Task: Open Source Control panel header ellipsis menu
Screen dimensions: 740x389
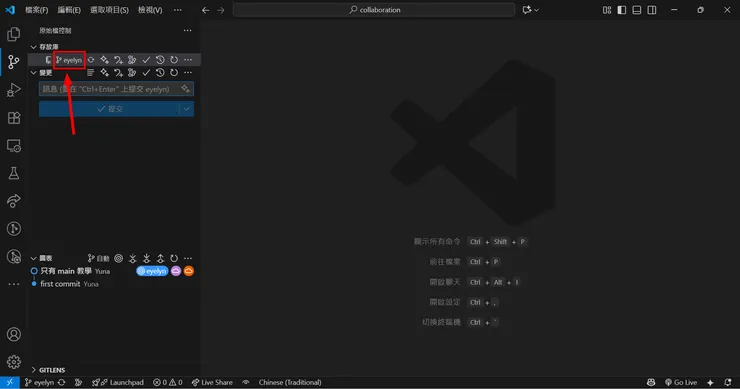Action: [187, 31]
